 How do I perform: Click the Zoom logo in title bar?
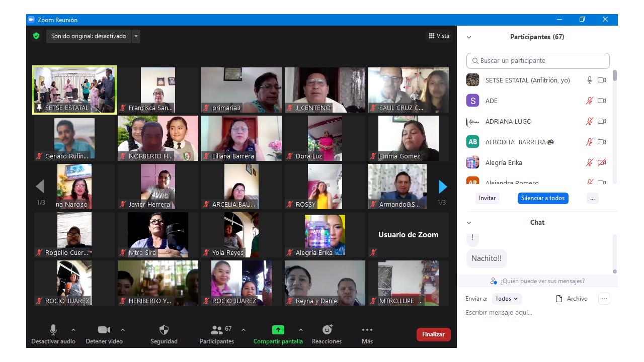tap(31, 20)
